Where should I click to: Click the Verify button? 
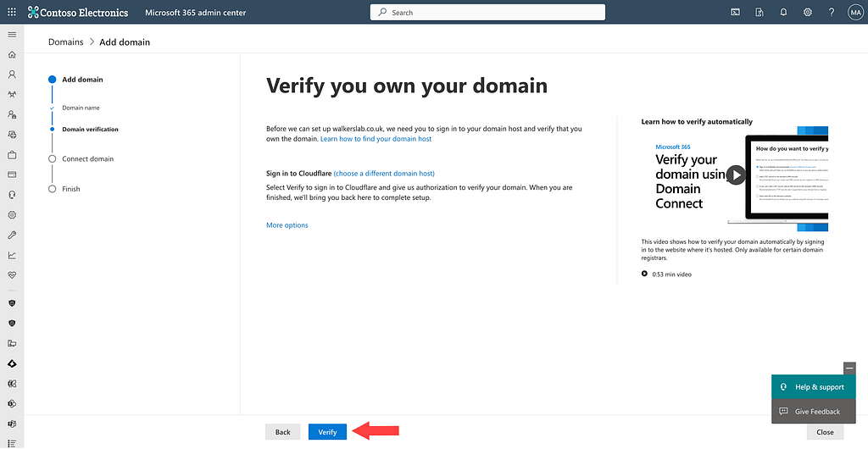point(327,432)
